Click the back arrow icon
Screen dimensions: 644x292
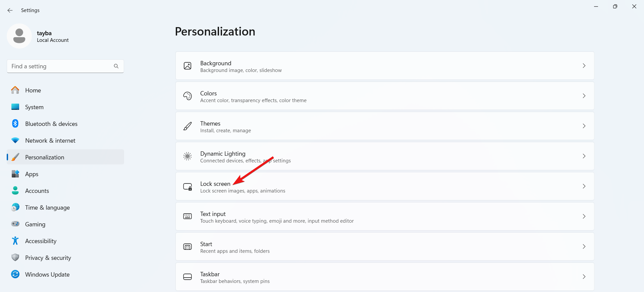click(10, 10)
